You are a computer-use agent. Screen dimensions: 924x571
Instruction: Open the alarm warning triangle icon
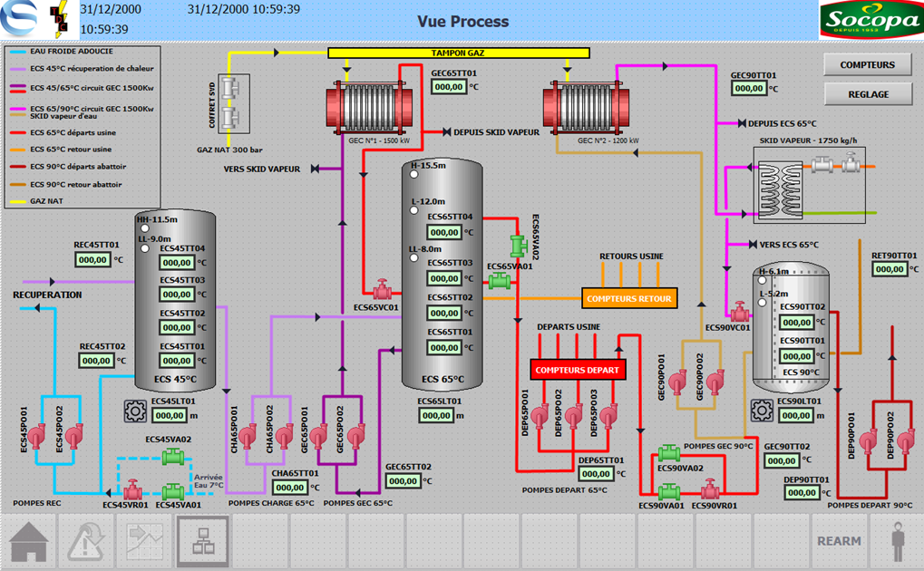84,541
